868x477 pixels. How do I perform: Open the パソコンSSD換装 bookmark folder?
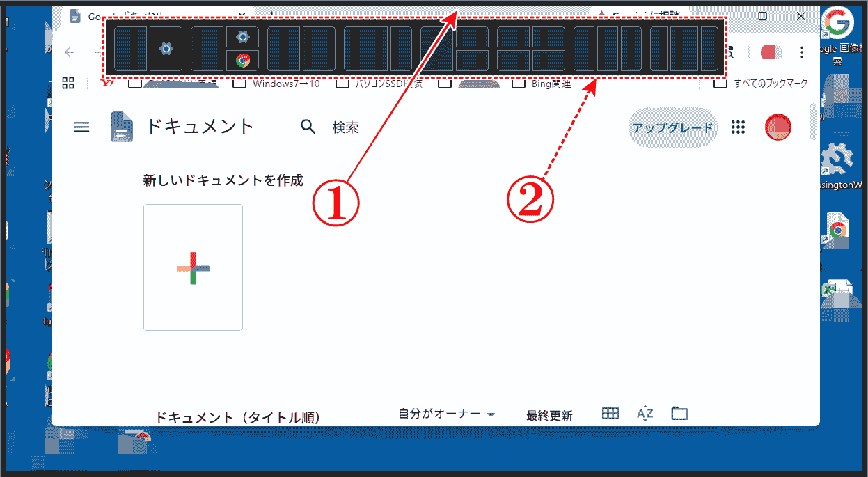tap(380, 84)
